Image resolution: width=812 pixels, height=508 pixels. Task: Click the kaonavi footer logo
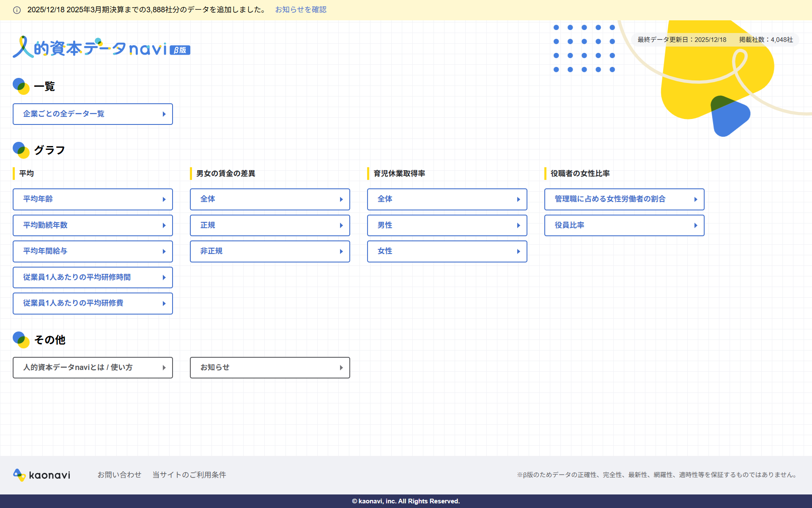[x=42, y=475]
